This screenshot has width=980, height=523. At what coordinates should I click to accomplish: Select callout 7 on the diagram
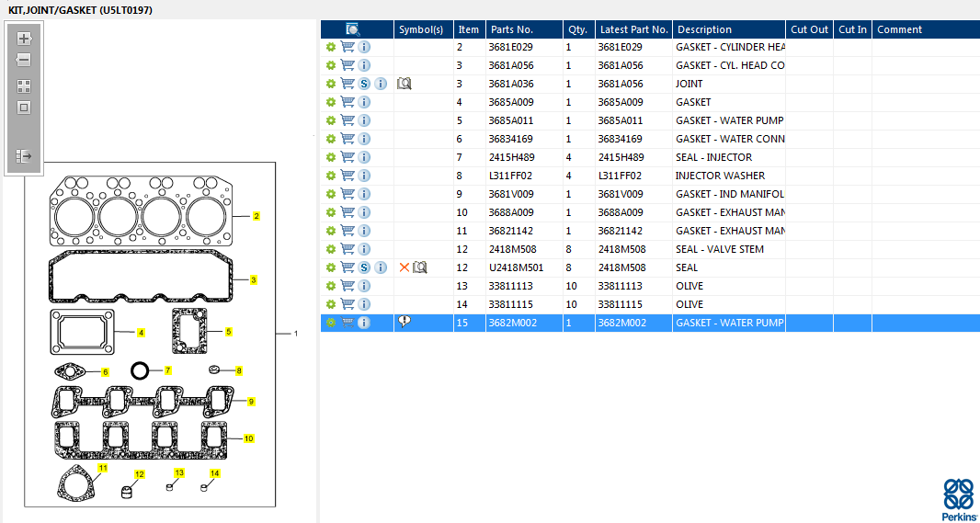click(x=167, y=370)
